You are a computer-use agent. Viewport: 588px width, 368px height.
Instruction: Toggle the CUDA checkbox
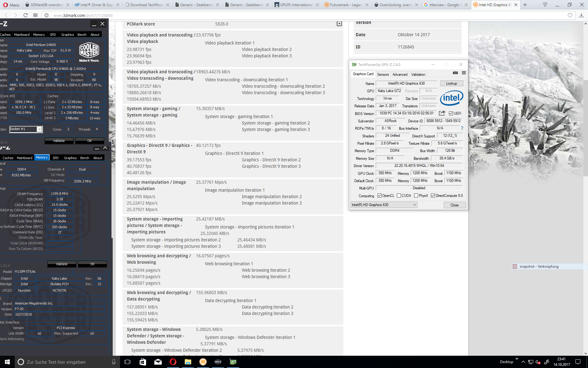click(399, 196)
